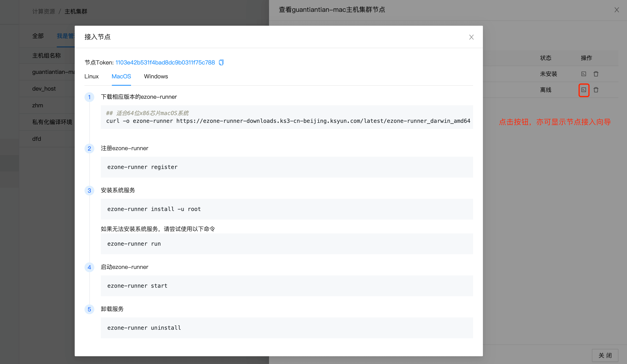The image size is (627, 364).
Task: Switch to the Windows tab
Action: 156,77
